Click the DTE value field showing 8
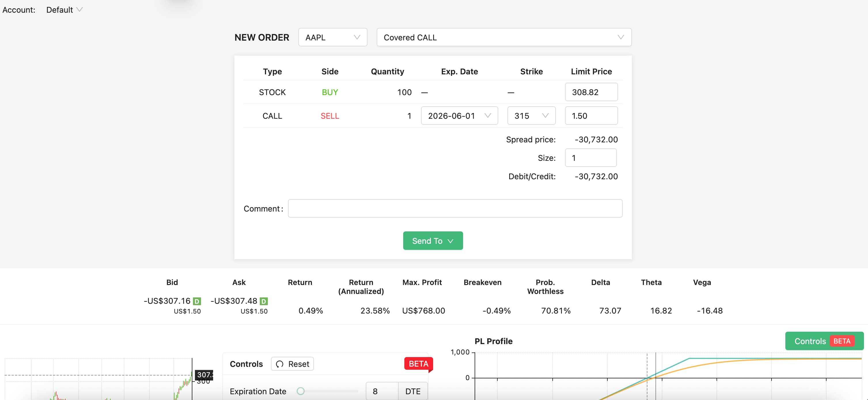The width and height of the screenshot is (868, 400). tap(382, 391)
